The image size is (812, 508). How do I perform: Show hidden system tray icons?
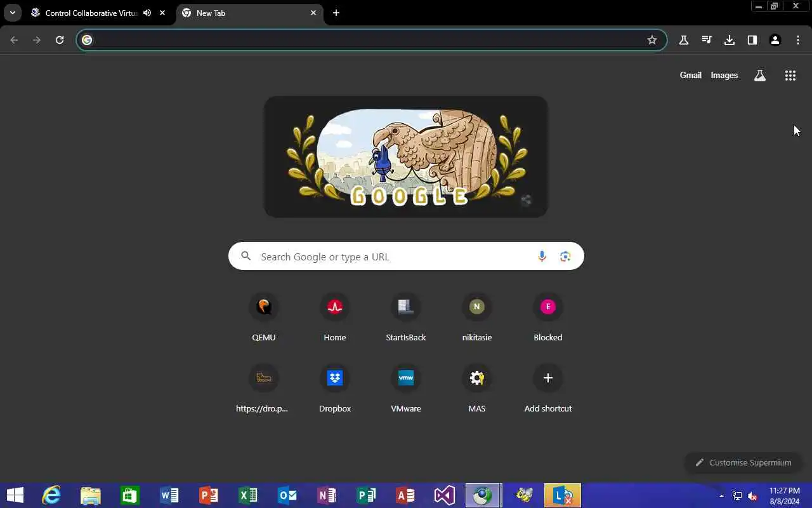(x=721, y=495)
